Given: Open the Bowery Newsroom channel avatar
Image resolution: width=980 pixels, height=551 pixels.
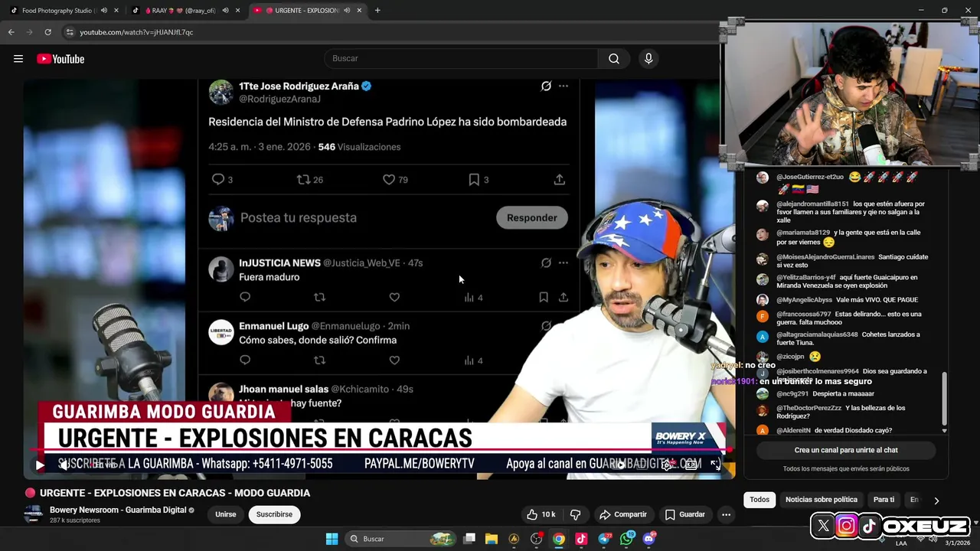Looking at the screenshot, I should (33, 514).
